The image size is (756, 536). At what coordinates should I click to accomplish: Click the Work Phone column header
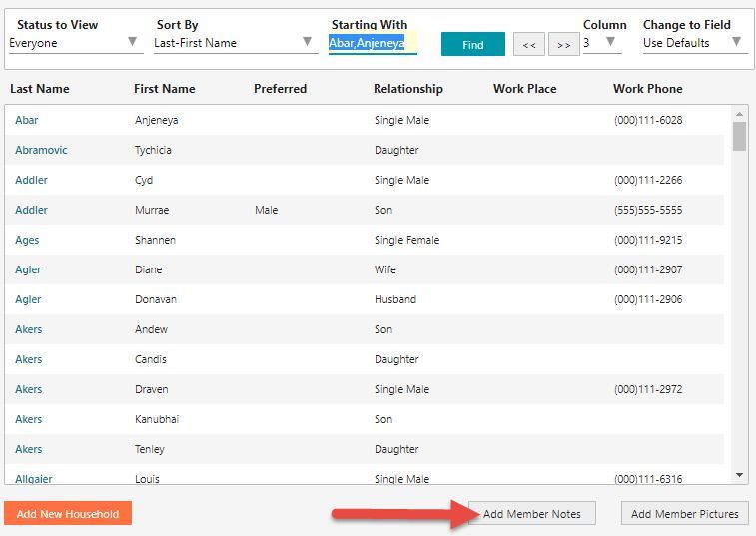(x=647, y=89)
